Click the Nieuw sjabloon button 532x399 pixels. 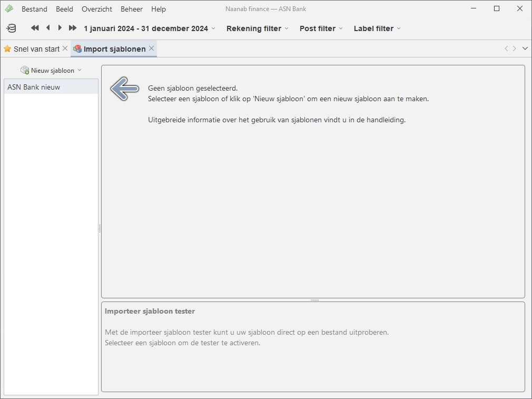(52, 70)
